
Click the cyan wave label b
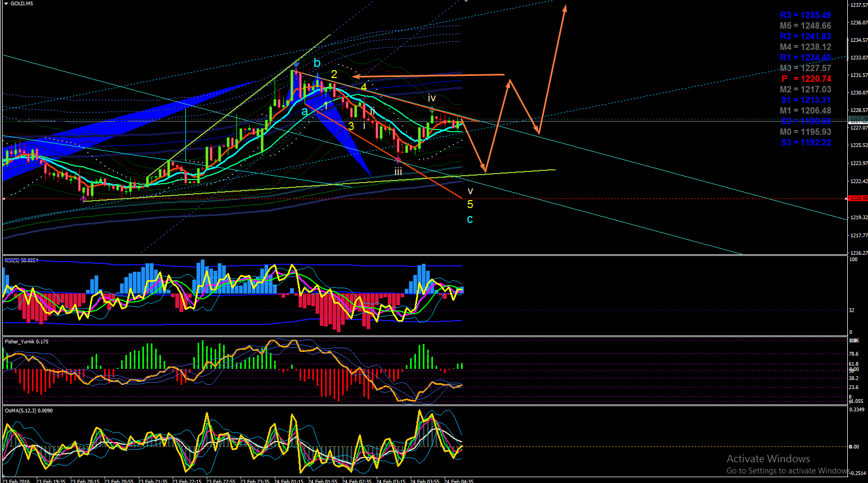click(317, 63)
